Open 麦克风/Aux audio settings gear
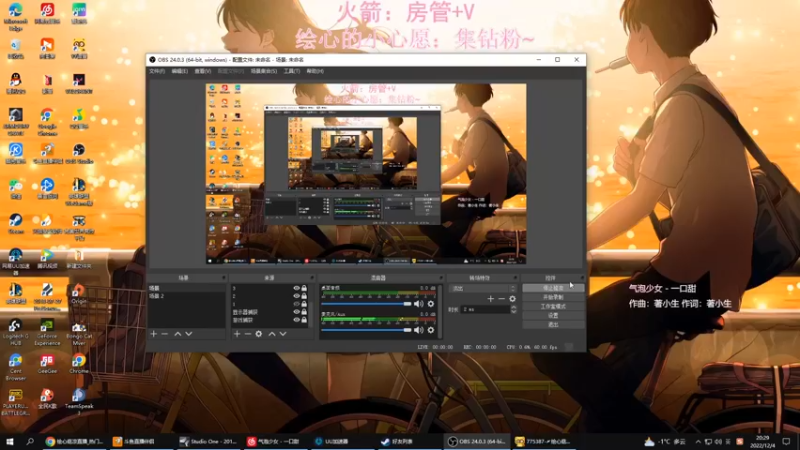The height and width of the screenshot is (450, 800). [x=431, y=330]
